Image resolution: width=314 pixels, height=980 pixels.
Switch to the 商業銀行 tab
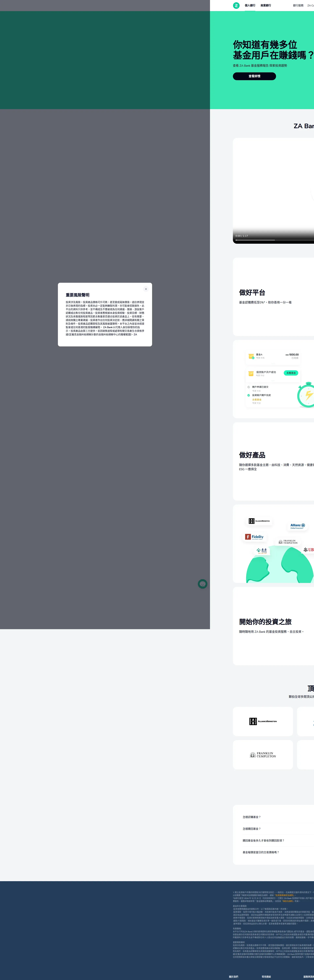point(266,5)
